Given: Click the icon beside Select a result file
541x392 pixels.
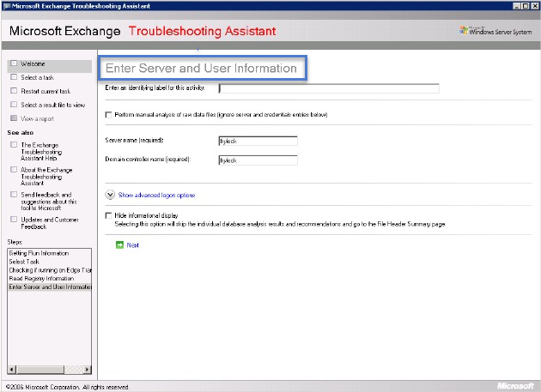Looking at the screenshot, I should coord(14,105).
